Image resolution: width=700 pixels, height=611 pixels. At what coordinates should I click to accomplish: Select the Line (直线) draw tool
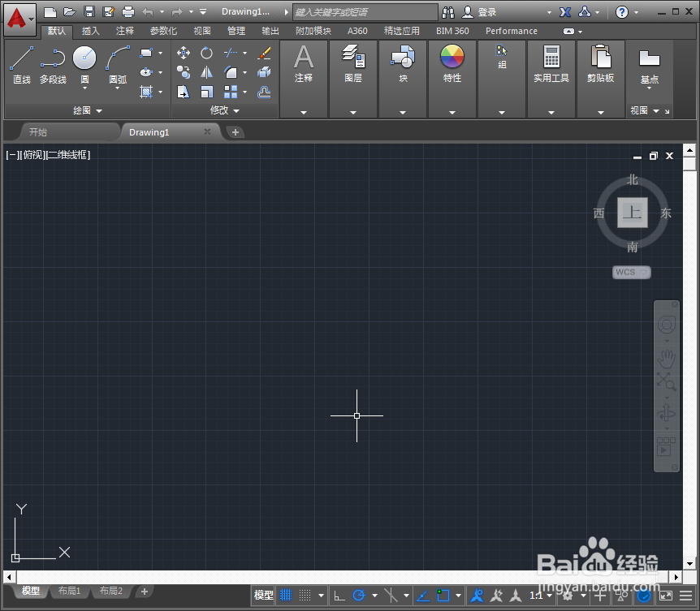21,65
